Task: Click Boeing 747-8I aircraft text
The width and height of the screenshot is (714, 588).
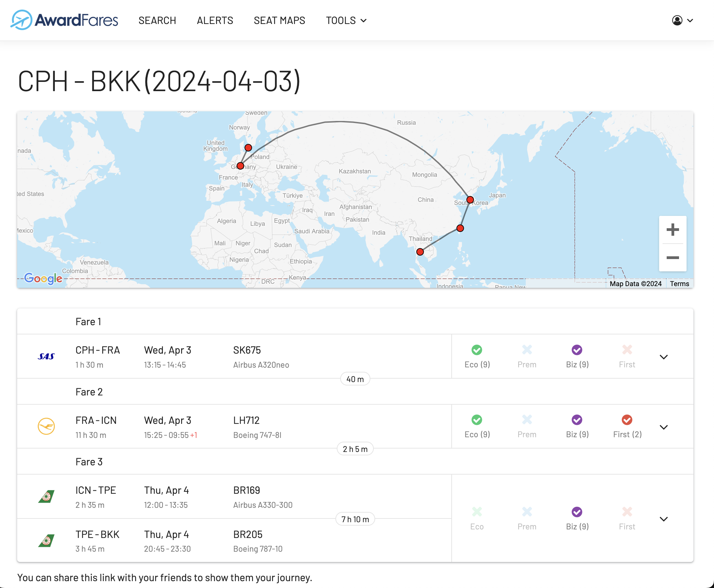Action: (257, 435)
